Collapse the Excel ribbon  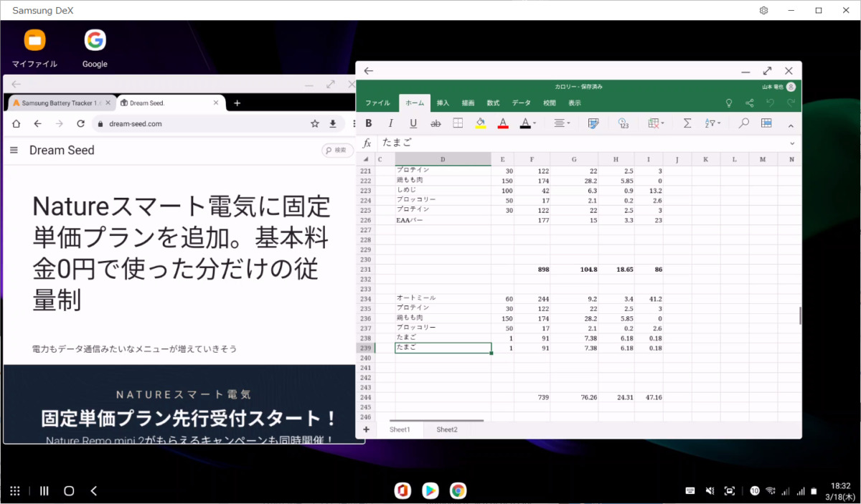(x=791, y=125)
